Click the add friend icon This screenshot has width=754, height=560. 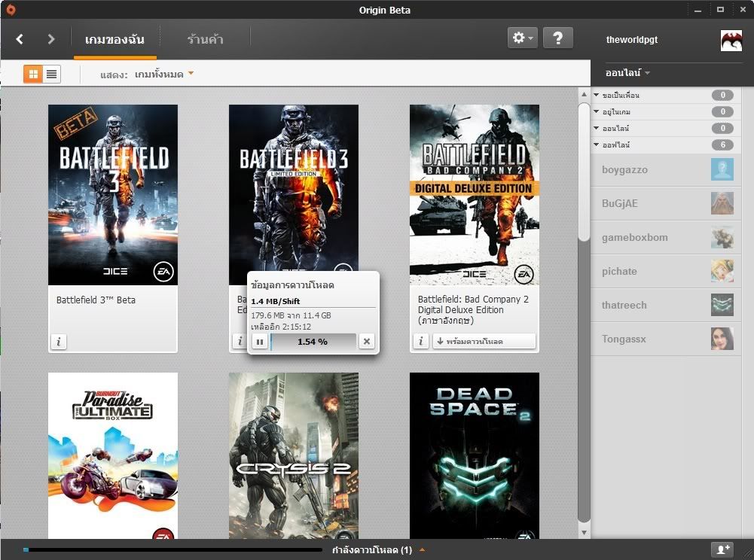722,550
